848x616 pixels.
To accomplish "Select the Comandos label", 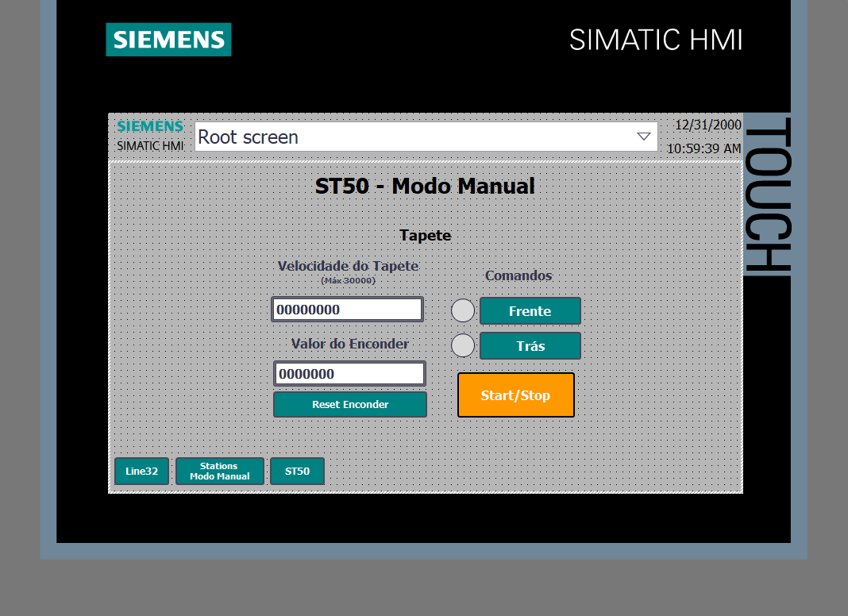I will click(518, 275).
